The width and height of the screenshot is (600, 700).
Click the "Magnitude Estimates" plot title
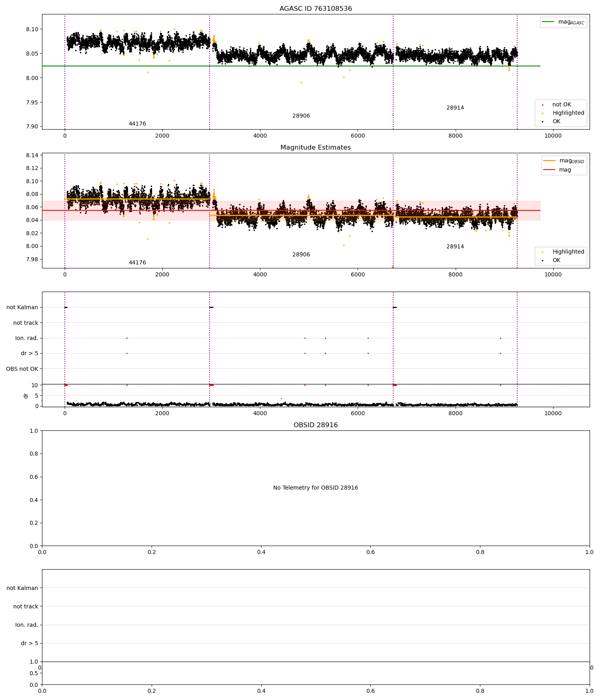pos(316,148)
